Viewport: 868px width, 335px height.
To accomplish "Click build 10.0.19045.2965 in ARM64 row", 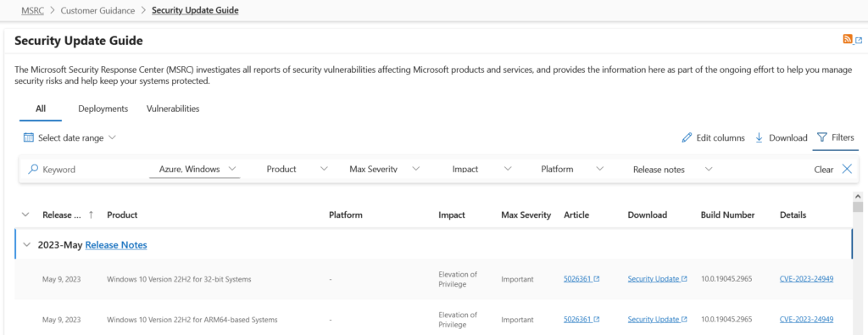I will click(x=726, y=320).
